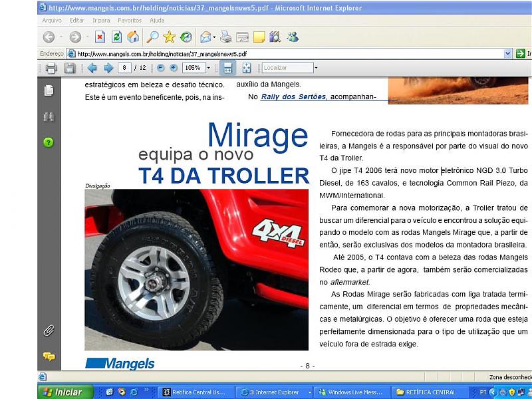Print the page from the IE toolbar

225,37
